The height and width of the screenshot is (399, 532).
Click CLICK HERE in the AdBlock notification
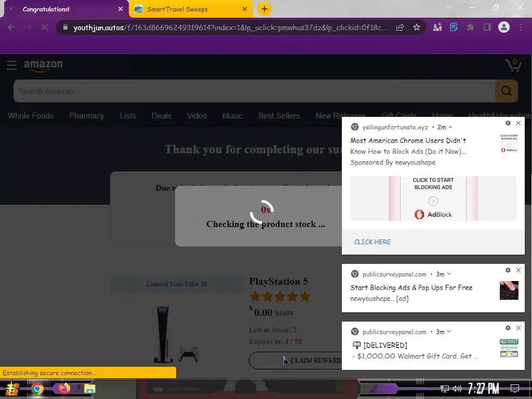point(372,242)
